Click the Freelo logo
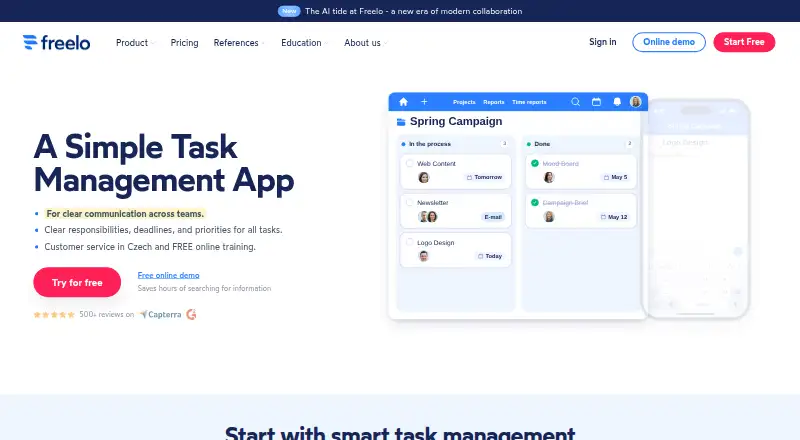 (56, 42)
